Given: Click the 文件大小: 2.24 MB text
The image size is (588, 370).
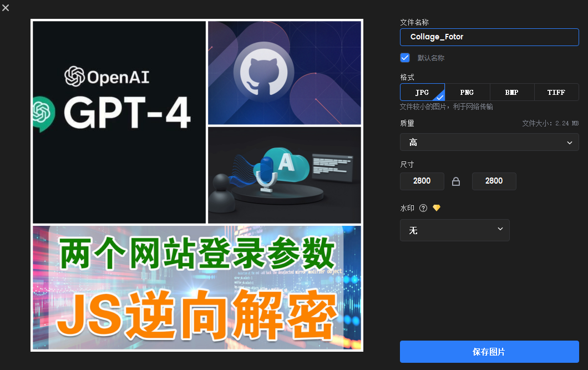Looking at the screenshot, I should tap(550, 123).
